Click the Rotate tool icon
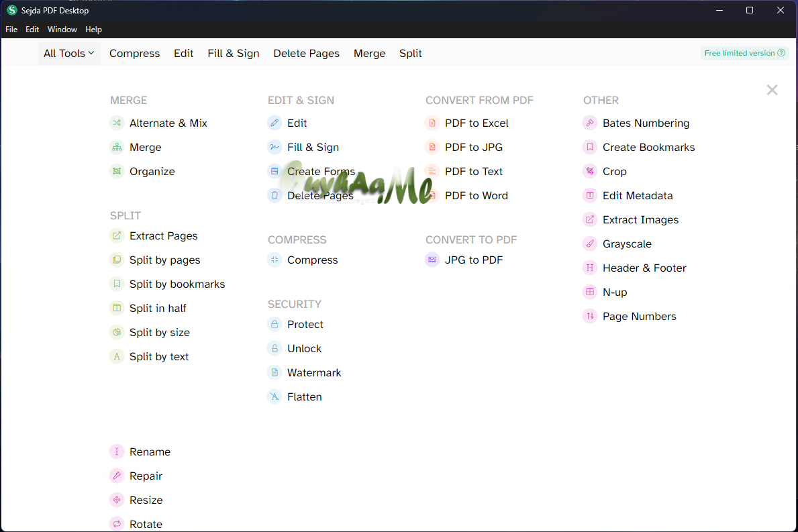This screenshot has width=798, height=532. coord(117,524)
